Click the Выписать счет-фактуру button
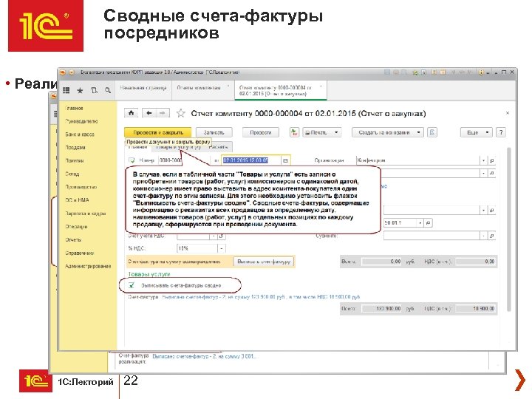 coord(264,262)
